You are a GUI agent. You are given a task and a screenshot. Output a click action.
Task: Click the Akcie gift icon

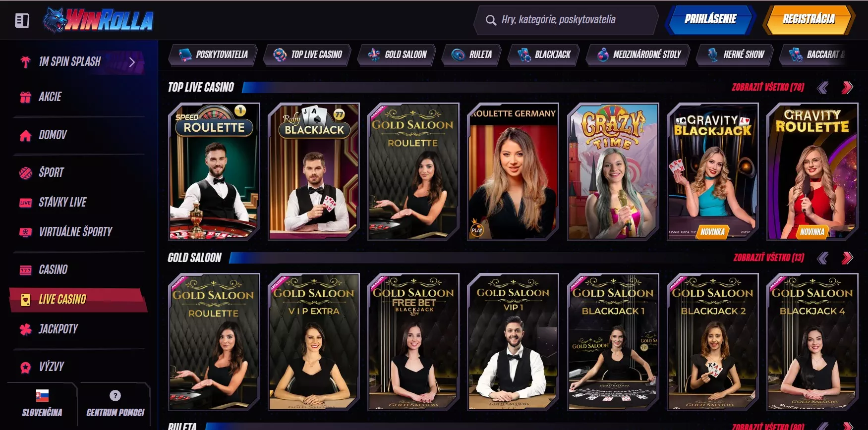[x=25, y=97]
